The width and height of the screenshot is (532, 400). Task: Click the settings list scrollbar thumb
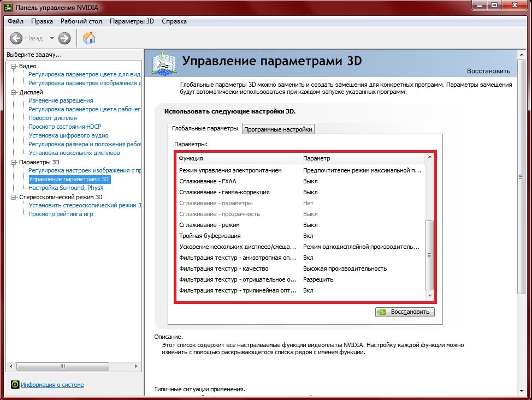coord(429,255)
